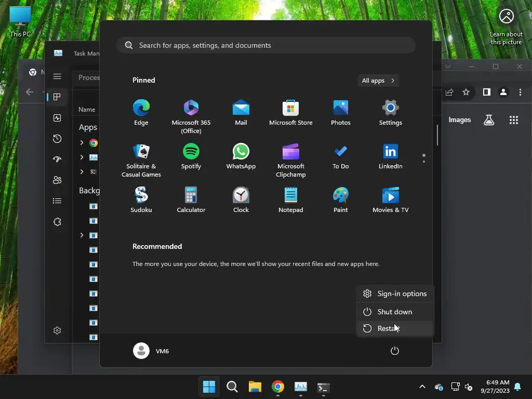Open the Mail app
Image resolution: width=532 pixels, height=399 pixels.
click(x=241, y=113)
